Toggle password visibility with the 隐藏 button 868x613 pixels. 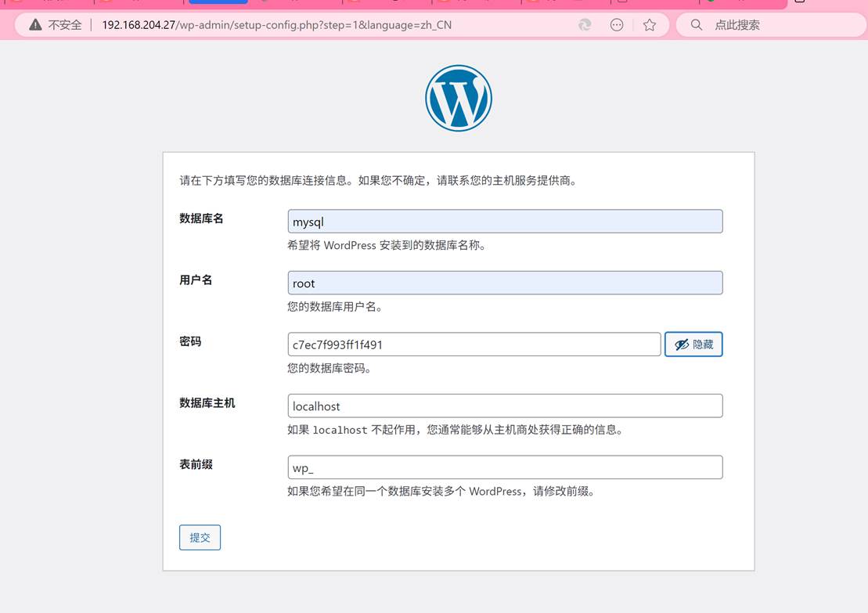click(x=693, y=344)
